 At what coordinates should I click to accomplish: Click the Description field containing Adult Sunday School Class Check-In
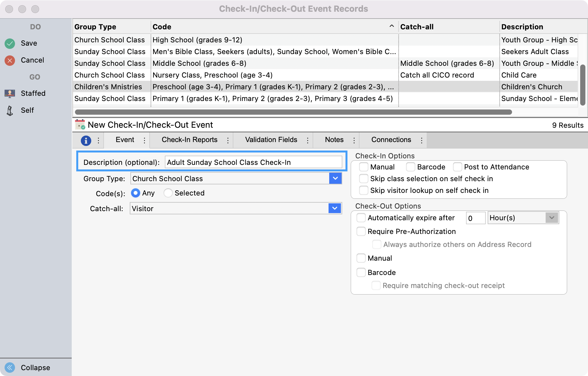point(253,162)
